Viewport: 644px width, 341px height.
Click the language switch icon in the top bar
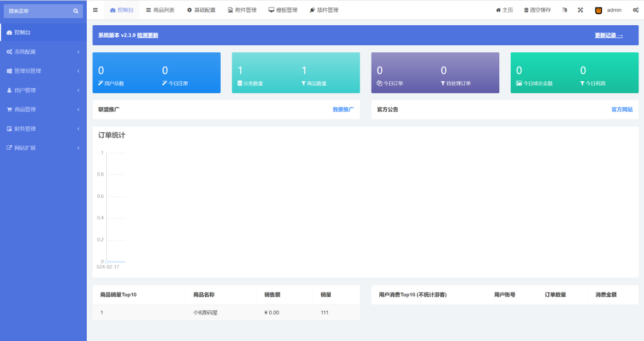coord(565,10)
